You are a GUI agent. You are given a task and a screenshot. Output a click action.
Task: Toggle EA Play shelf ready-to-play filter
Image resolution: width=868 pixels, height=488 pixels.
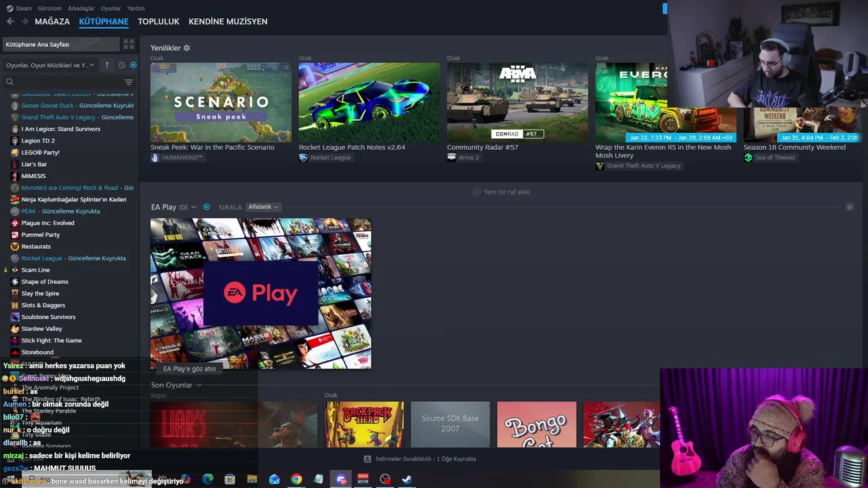click(x=207, y=207)
